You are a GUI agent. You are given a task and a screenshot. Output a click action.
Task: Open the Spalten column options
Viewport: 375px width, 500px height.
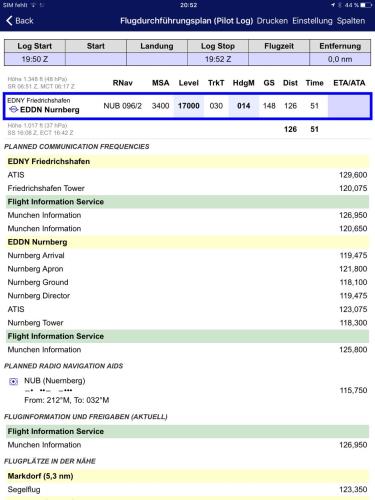[x=351, y=21]
